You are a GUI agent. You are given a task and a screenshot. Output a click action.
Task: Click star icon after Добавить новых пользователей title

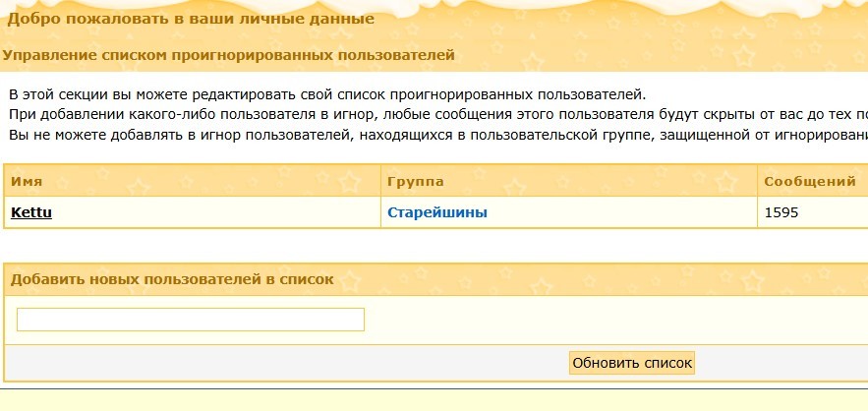tap(349, 280)
